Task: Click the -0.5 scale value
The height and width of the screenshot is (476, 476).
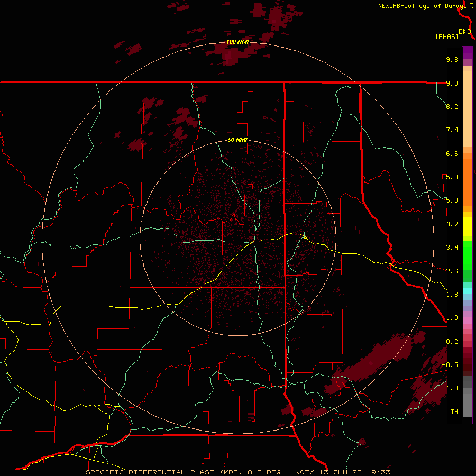Action: (450, 365)
